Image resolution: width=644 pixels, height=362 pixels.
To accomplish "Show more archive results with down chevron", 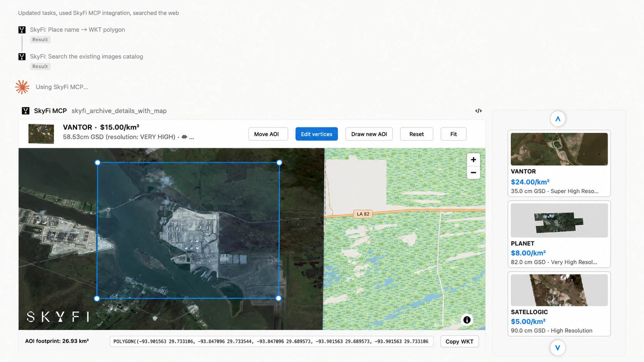I will [x=558, y=348].
